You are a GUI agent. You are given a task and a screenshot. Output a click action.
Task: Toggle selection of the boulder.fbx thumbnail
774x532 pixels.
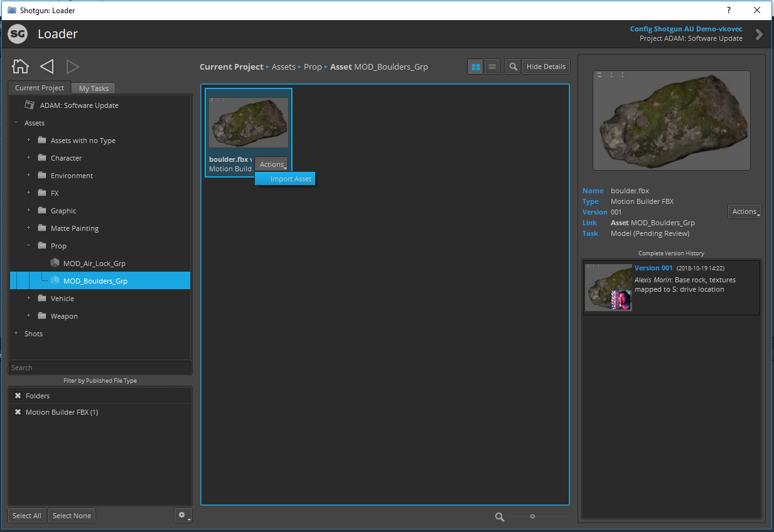[248, 122]
